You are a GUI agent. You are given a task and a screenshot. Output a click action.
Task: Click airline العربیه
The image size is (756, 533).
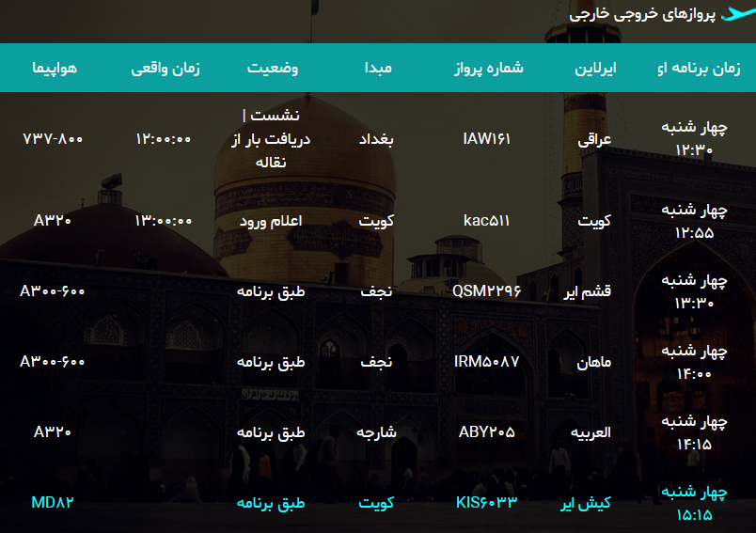pos(591,432)
